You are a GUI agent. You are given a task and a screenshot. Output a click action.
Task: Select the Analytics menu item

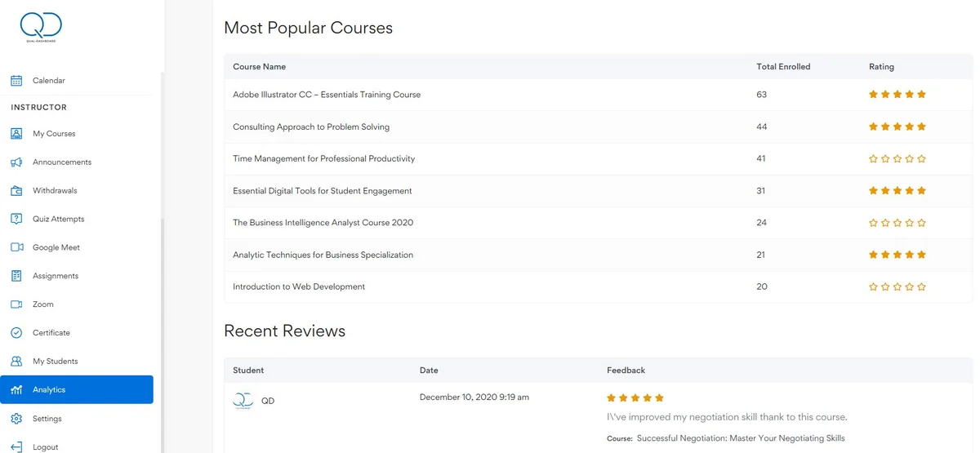(77, 389)
